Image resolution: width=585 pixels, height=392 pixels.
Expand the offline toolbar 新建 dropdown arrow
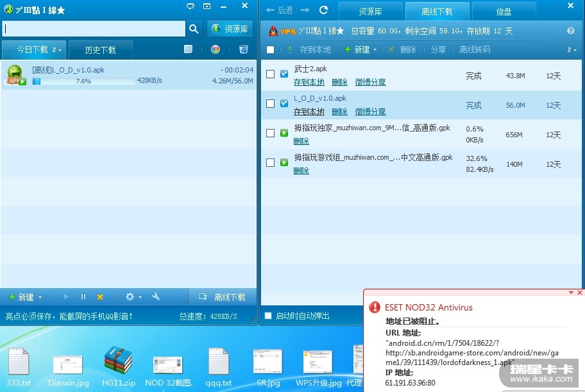375,49
